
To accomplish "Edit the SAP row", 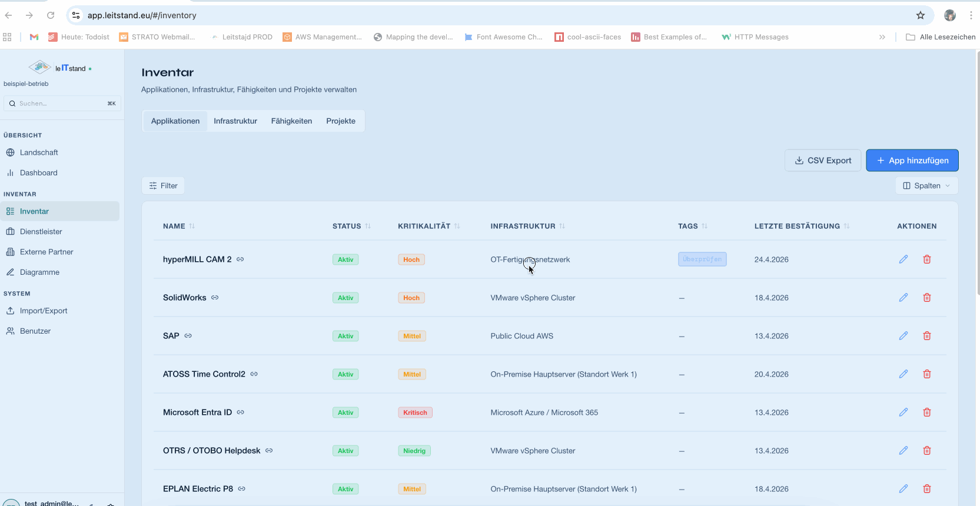I will tap(903, 336).
